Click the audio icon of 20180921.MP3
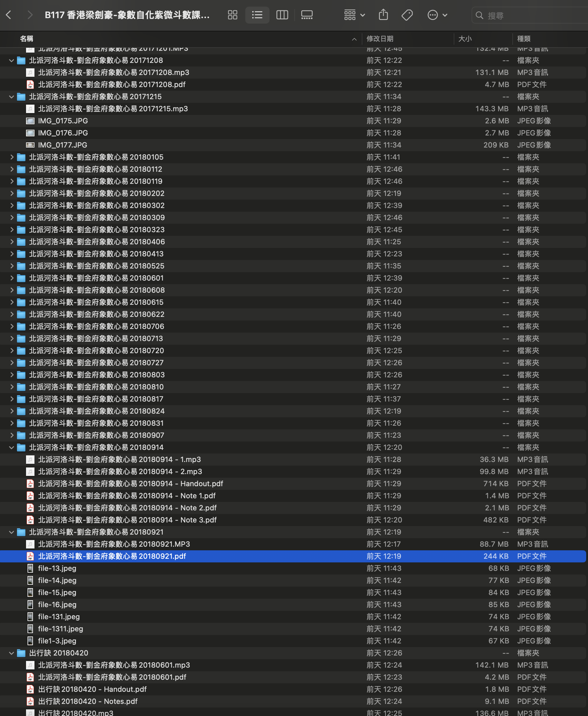The width and height of the screenshot is (588, 716). [x=30, y=544]
